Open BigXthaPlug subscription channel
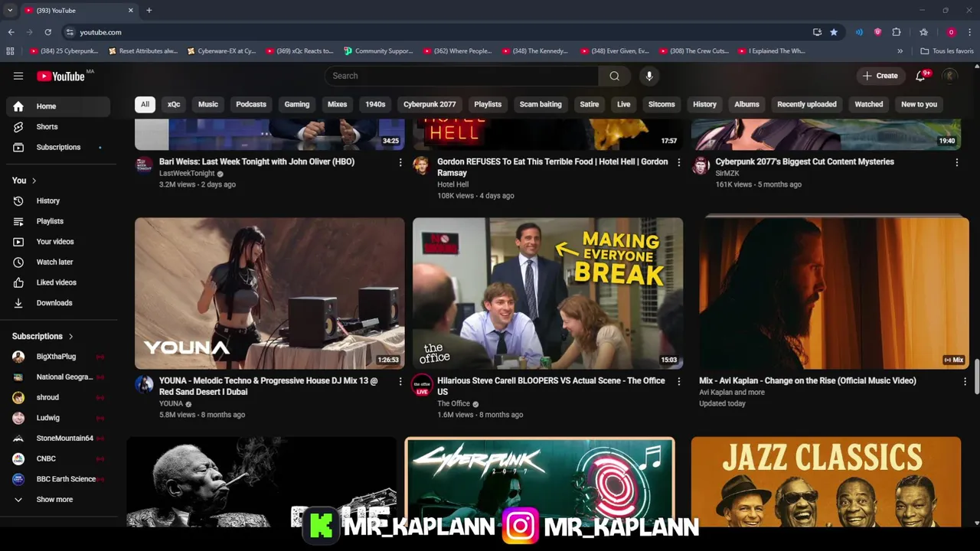980x551 pixels. tap(58, 357)
